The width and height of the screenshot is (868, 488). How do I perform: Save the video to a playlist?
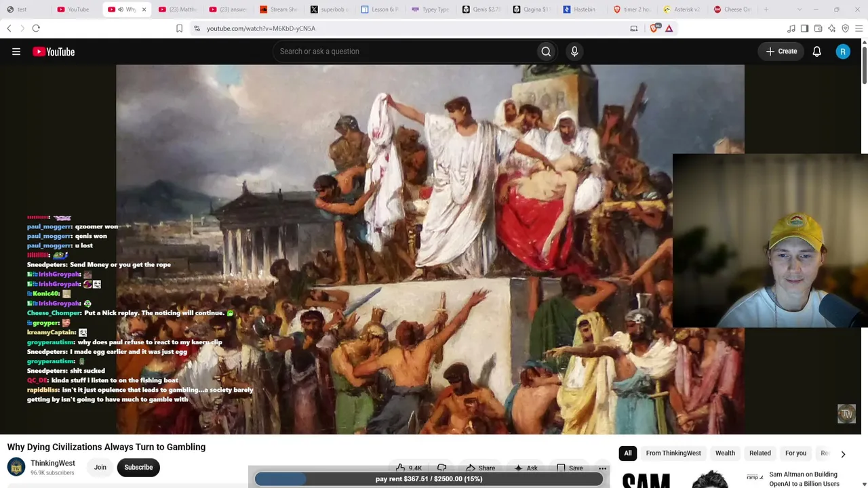click(570, 468)
